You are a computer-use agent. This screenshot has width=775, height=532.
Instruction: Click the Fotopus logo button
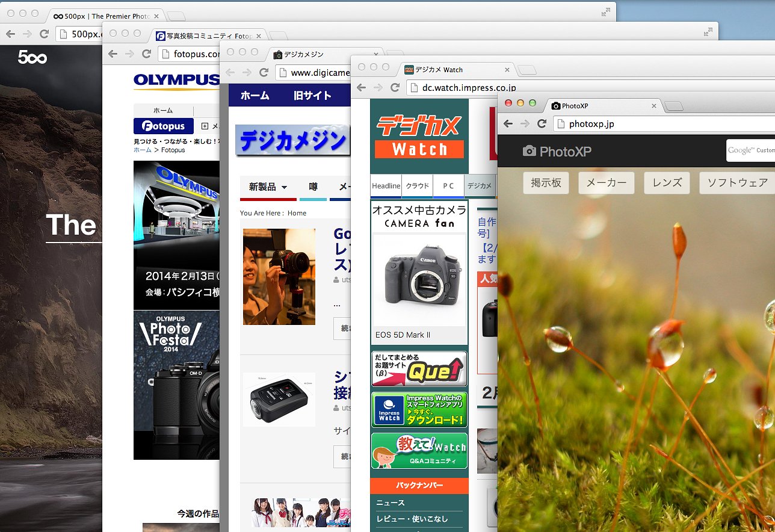point(164,126)
